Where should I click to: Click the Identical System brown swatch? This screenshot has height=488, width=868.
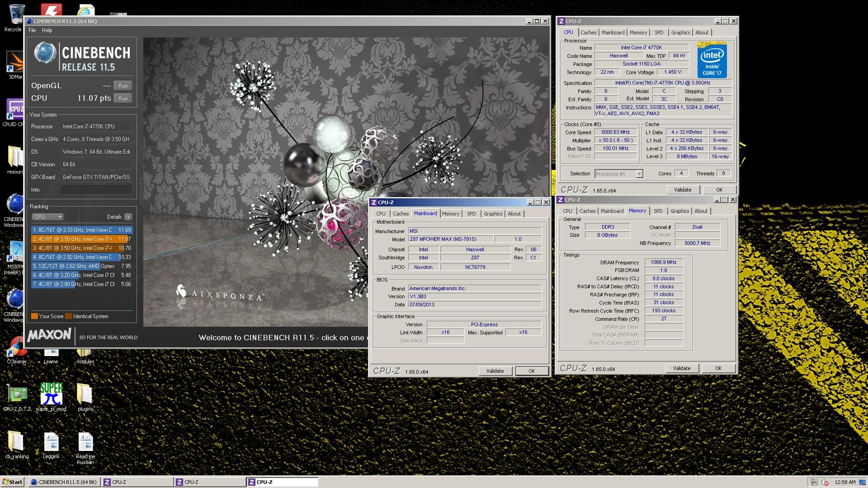click(68, 316)
